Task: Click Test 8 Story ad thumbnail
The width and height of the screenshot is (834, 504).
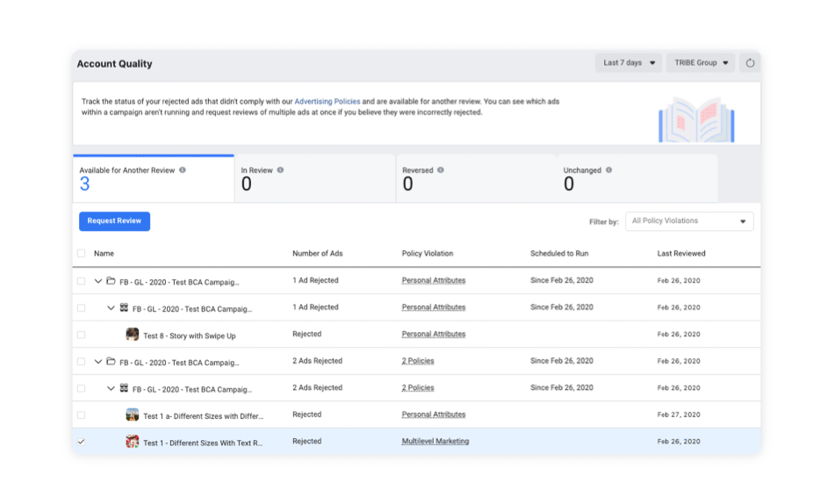Action: pyautogui.click(x=133, y=335)
